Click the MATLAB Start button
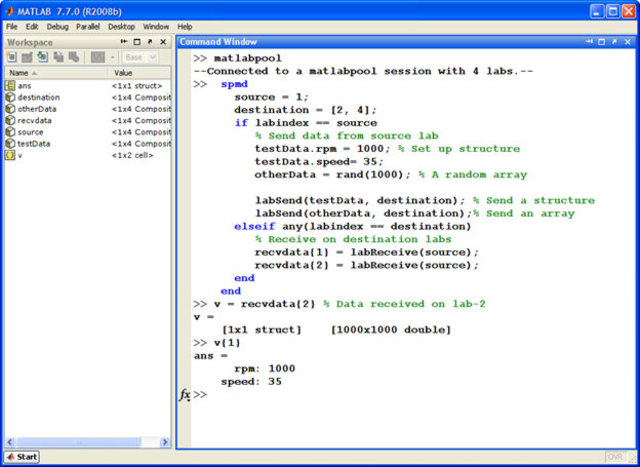The width and height of the screenshot is (640, 467). click(x=22, y=457)
